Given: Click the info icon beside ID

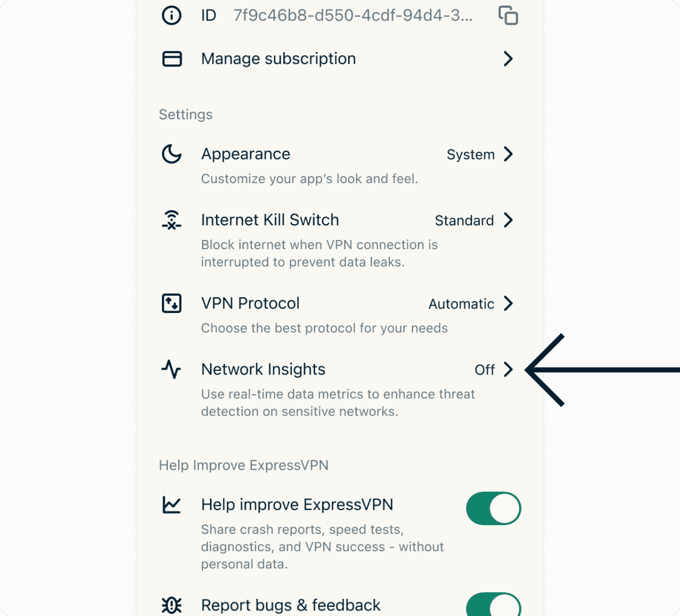Looking at the screenshot, I should pos(172,15).
